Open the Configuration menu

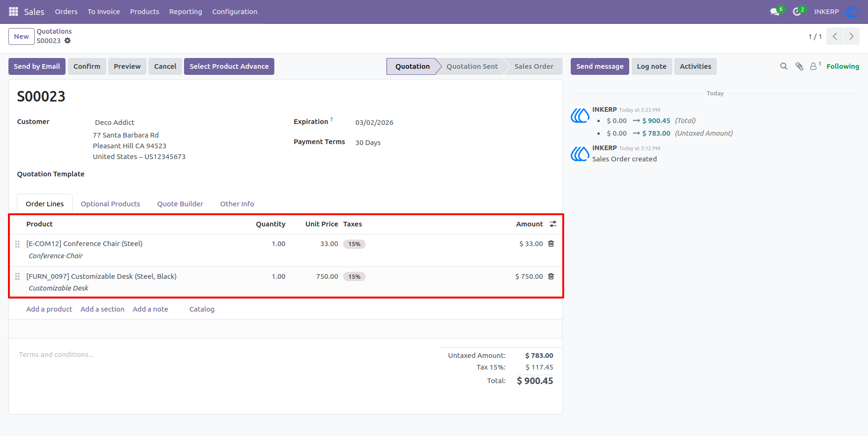click(x=235, y=12)
